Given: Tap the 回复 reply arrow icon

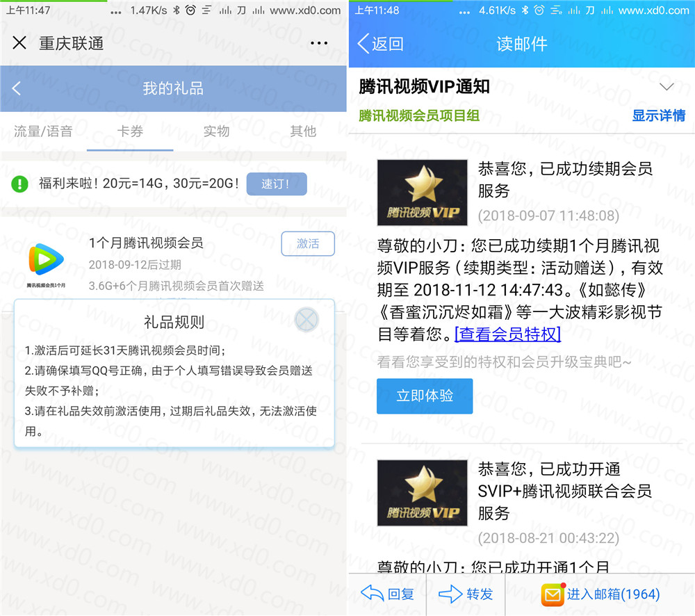Looking at the screenshot, I should 373,594.
